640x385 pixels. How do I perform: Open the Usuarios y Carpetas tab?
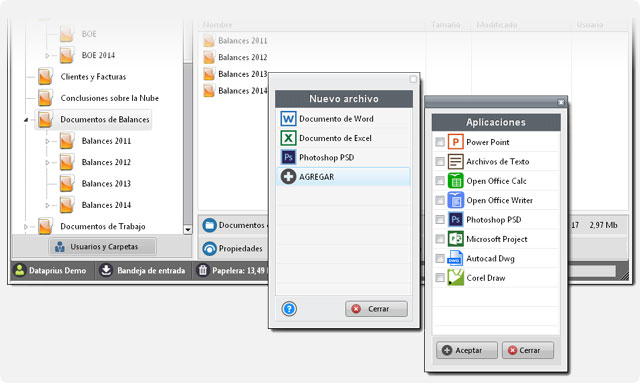click(102, 247)
